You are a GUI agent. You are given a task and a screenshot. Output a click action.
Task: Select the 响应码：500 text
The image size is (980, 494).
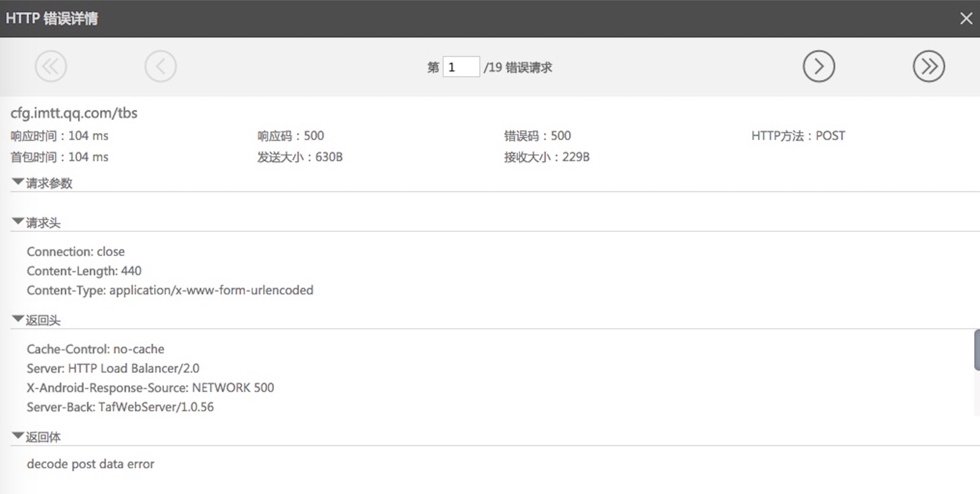click(290, 136)
